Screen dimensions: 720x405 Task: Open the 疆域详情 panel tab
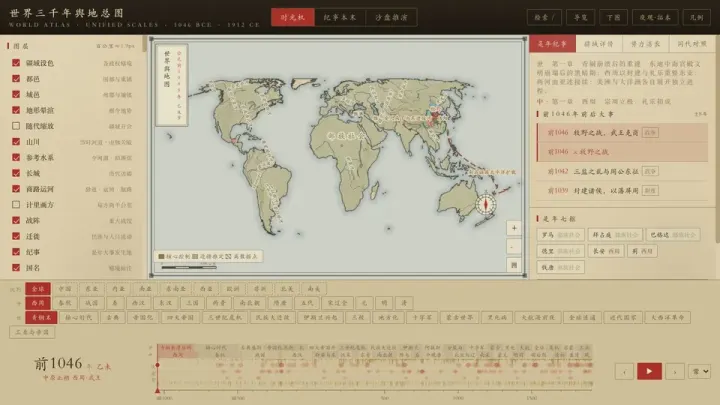click(x=599, y=44)
